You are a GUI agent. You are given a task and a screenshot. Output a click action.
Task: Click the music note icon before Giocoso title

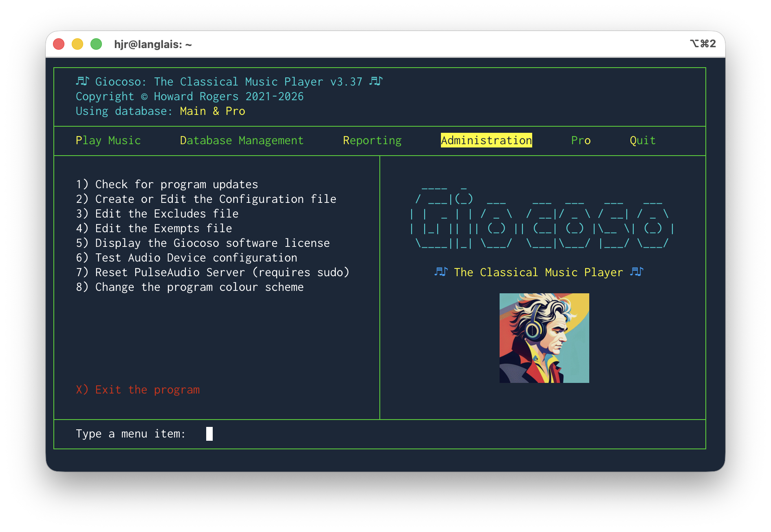[x=82, y=81]
